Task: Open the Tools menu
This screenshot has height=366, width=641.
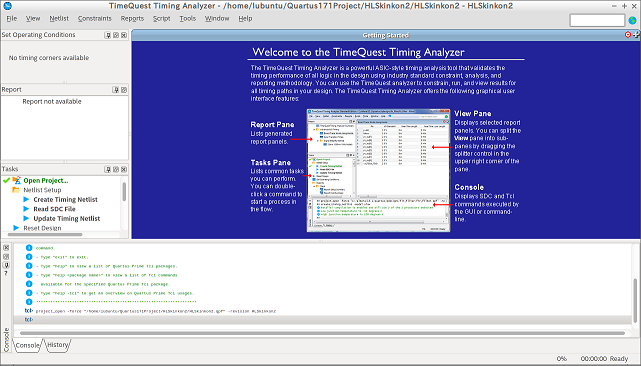Action: [188, 18]
